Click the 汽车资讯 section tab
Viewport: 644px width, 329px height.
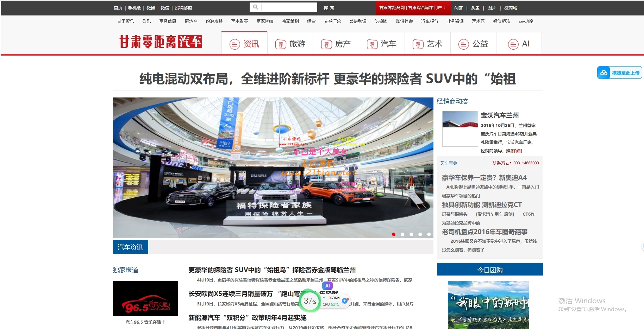(x=130, y=247)
